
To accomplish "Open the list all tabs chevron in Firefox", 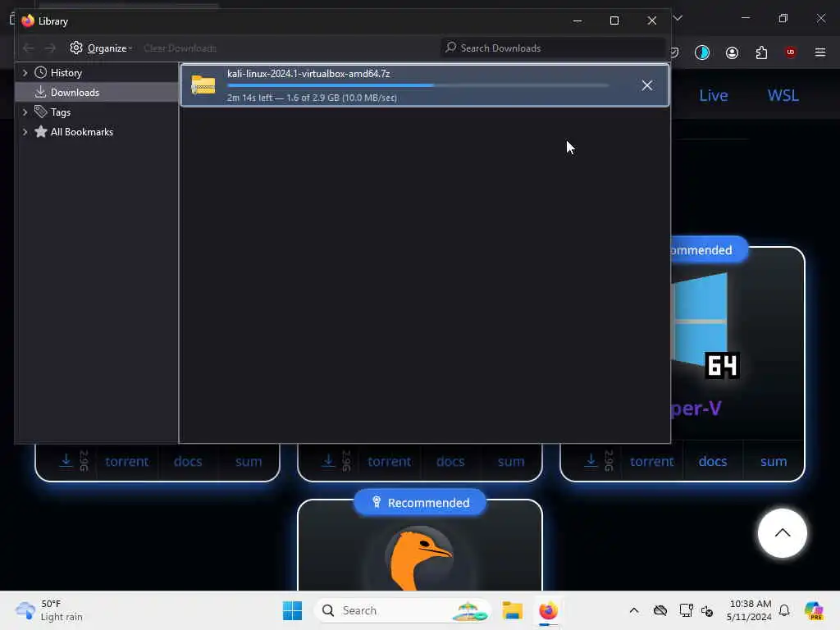I will pyautogui.click(x=678, y=18).
